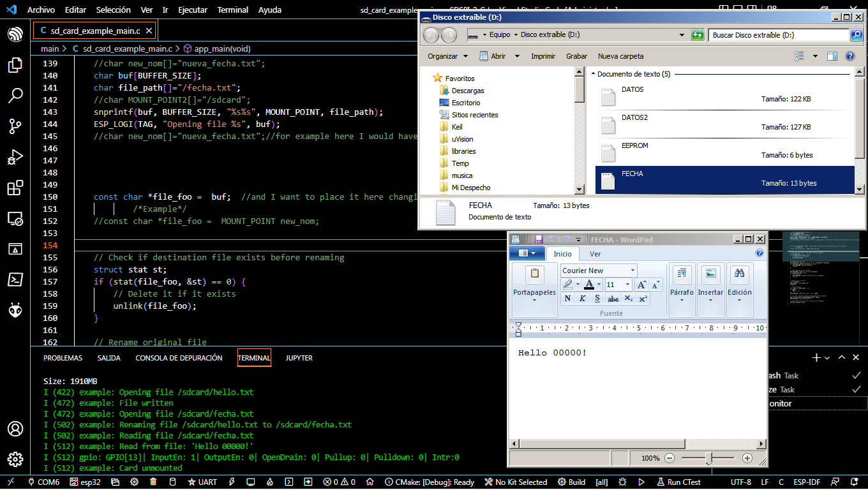
Task: Click Imprimir in the Explorer toolbar
Action: [543, 56]
